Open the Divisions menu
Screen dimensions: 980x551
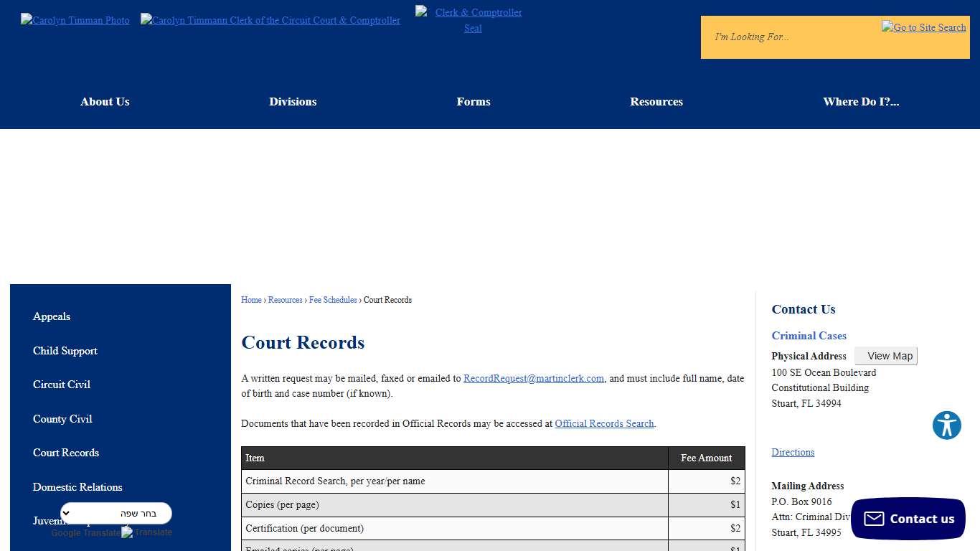[x=293, y=102]
